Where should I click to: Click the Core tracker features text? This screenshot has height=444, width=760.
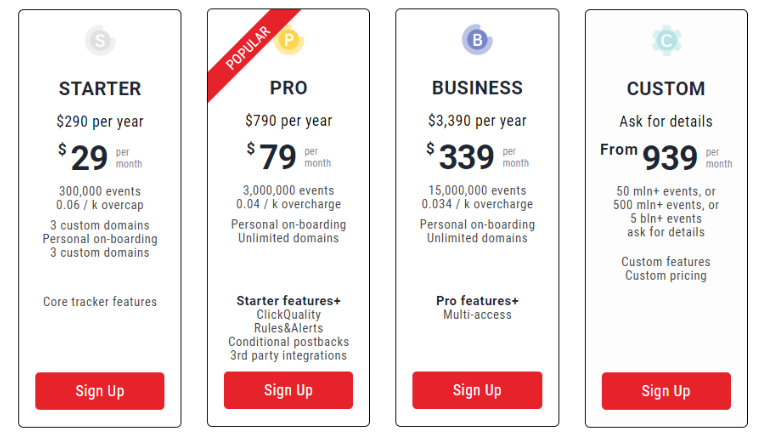(x=100, y=301)
